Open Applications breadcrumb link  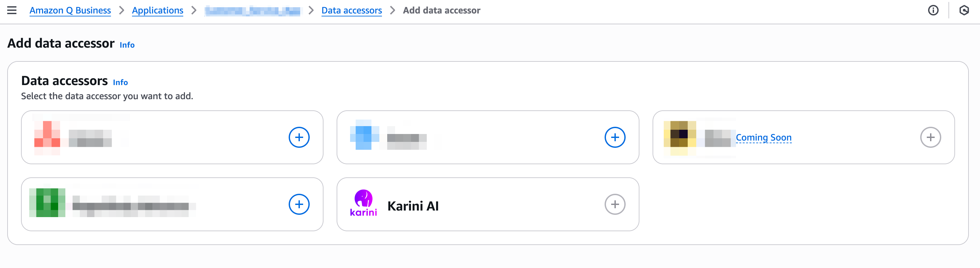pyautogui.click(x=158, y=10)
